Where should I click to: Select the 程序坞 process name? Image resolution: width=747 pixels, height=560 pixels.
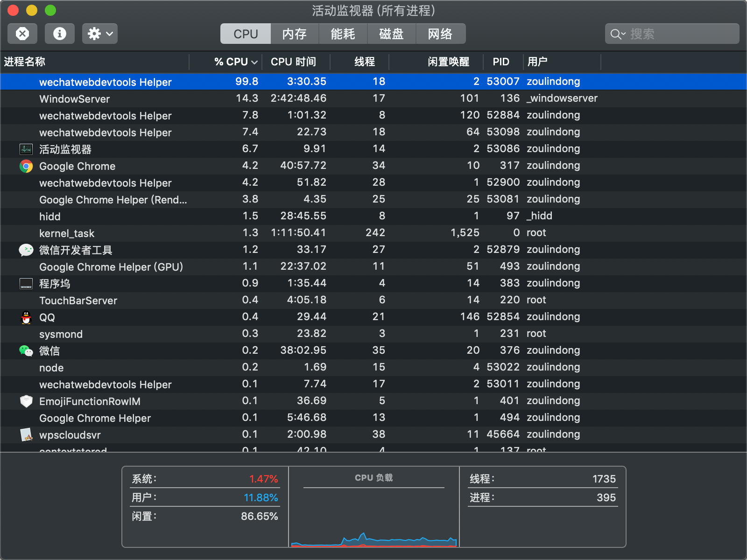tap(55, 284)
